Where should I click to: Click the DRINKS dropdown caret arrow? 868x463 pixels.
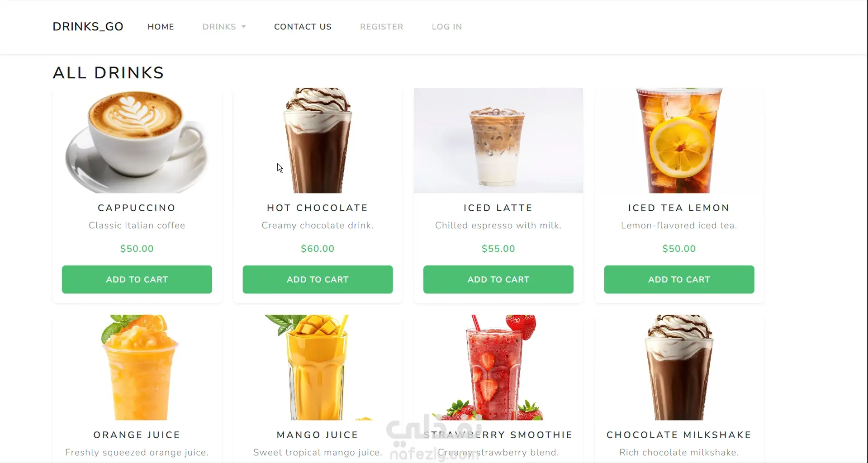point(244,27)
